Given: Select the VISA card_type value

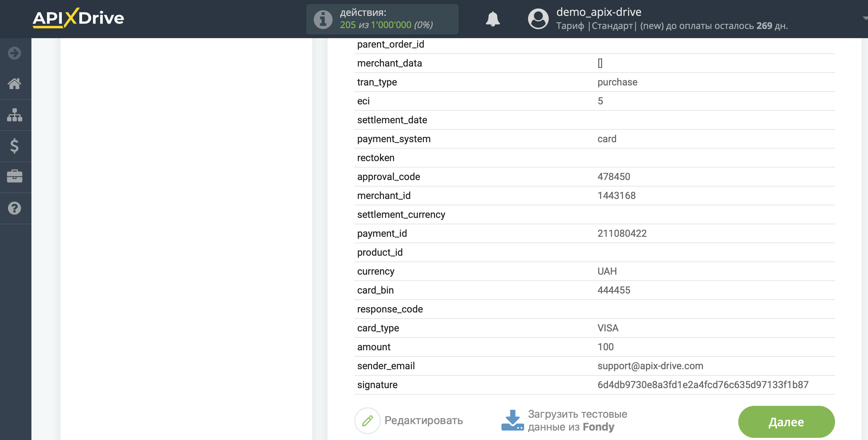Looking at the screenshot, I should pyautogui.click(x=608, y=328).
